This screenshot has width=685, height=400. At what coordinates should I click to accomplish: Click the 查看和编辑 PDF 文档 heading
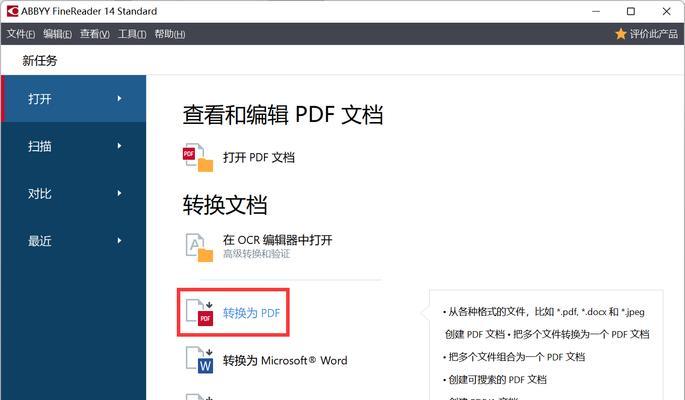coord(283,115)
